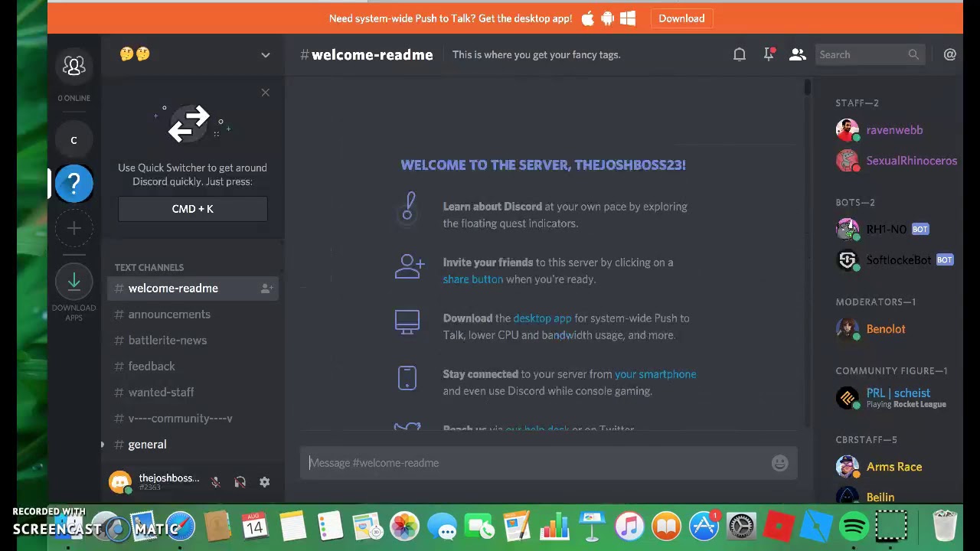The height and width of the screenshot is (551, 980).
Task: Click ravenwebb's avatar
Action: [x=848, y=130]
